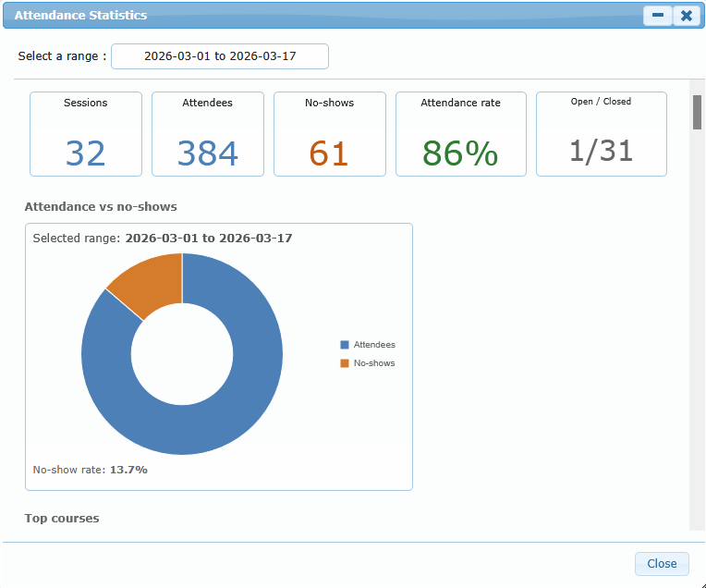706x588 pixels.
Task: Select the Attendees stat card
Action: pyautogui.click(x=208, y=134)
